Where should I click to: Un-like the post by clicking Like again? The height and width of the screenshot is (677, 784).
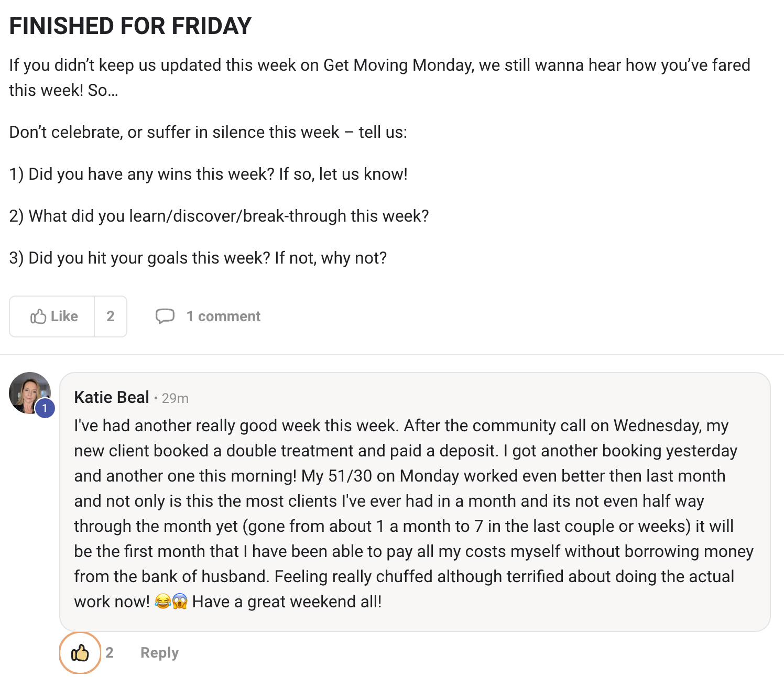52,316
